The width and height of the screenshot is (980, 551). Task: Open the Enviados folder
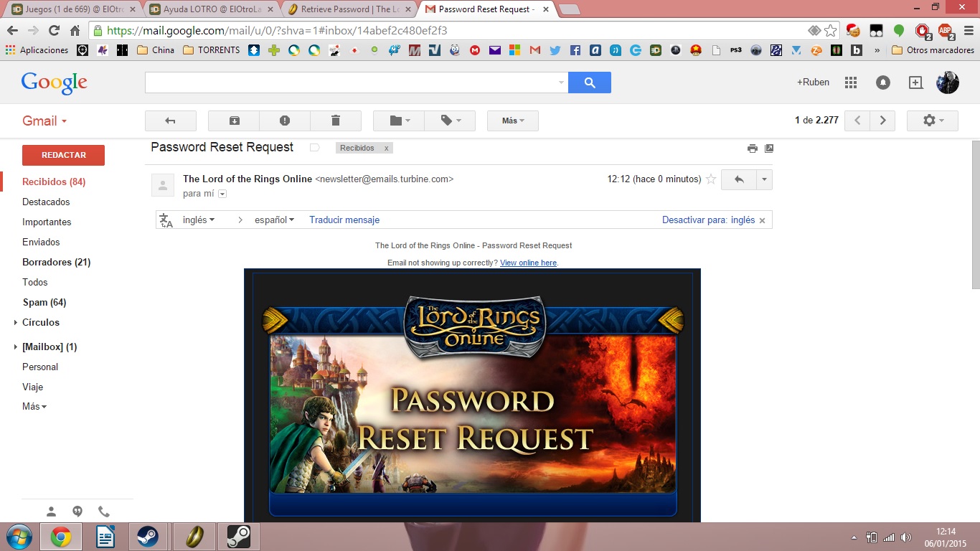(x=41, y=242)
